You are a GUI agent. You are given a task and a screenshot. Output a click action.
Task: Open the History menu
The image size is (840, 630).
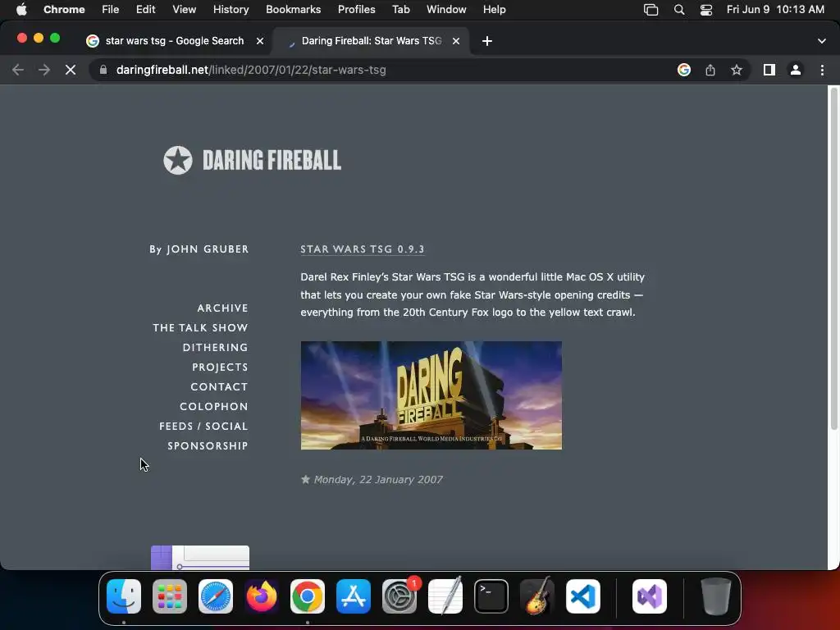click(231, 10)
